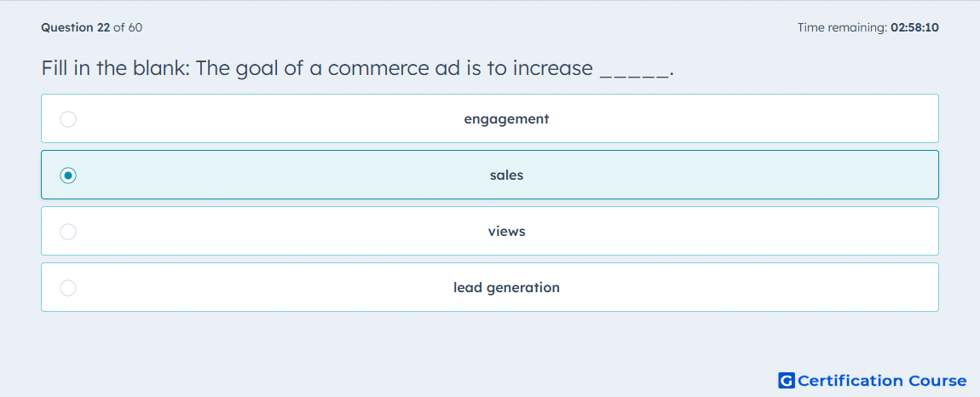Viewport: 980px width, 397px height.
Task: Select the engagement answer card's empty area
Action: point(750,118)
